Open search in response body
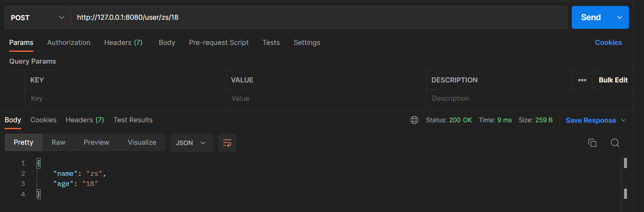 (x=615, y=143)
